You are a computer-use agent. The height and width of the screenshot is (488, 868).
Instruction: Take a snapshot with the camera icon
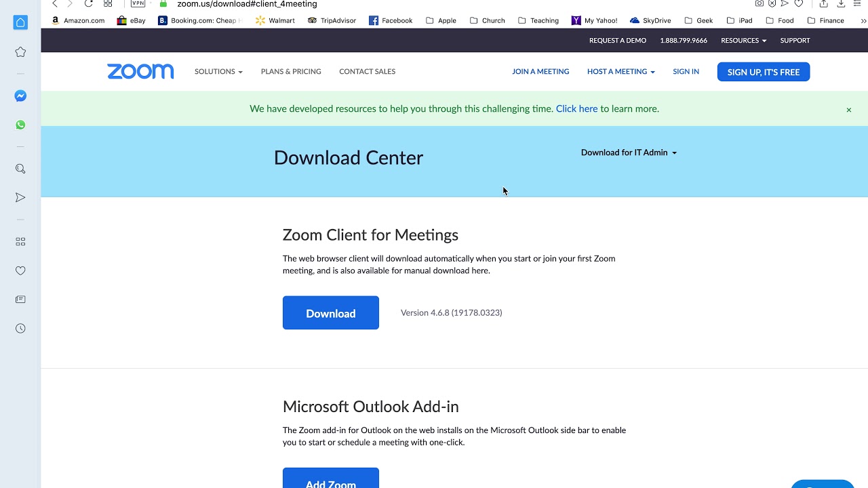pyautogui.click(x=759, y=3)
